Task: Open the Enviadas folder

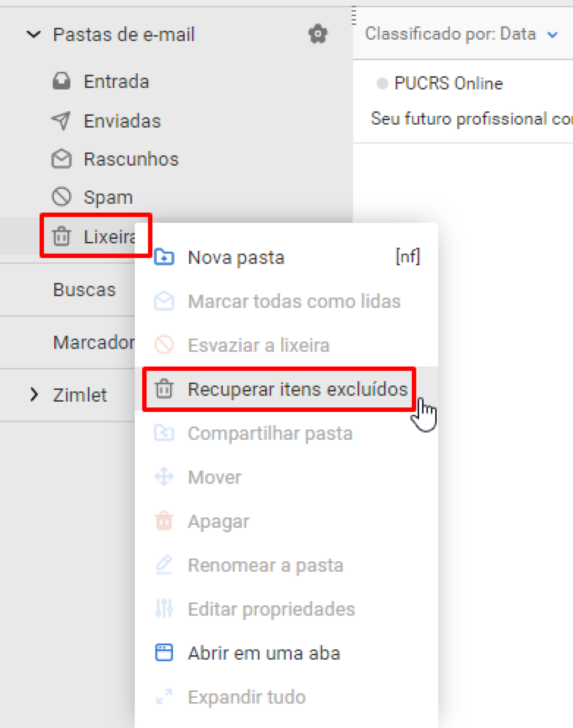Action: click(x=122, y=121)
